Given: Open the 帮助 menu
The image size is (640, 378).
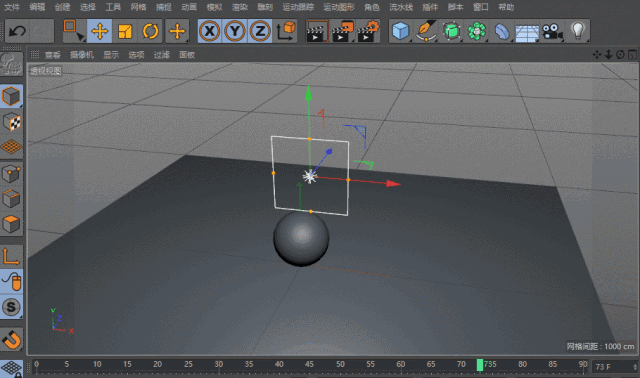Looking at the screenshot, I should (x=506, y=7).
